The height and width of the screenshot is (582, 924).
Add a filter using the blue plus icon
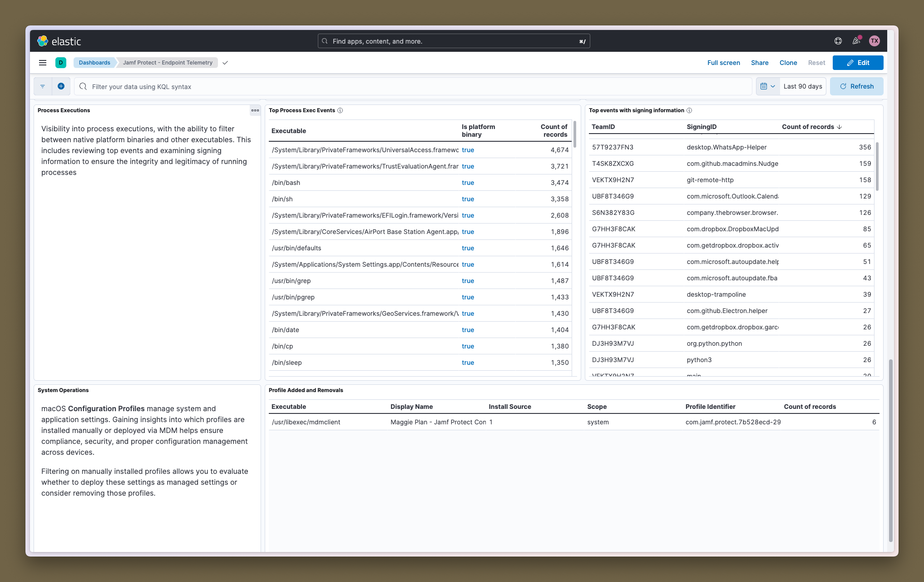tap(61, 86)
